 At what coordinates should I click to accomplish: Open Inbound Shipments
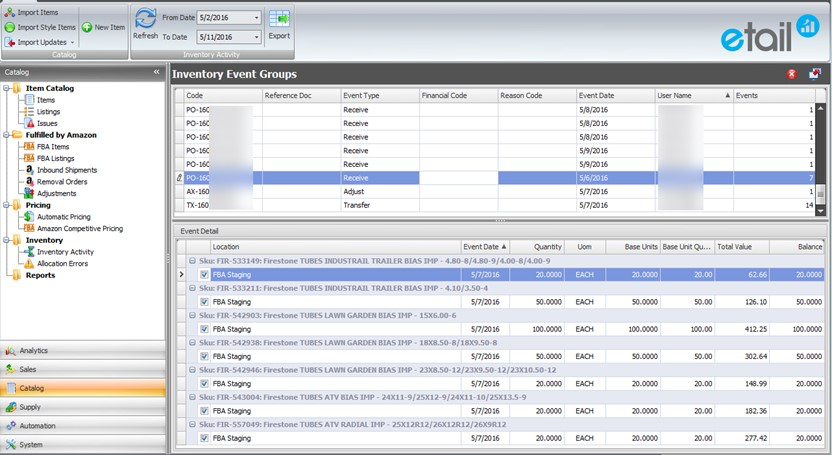67,170
